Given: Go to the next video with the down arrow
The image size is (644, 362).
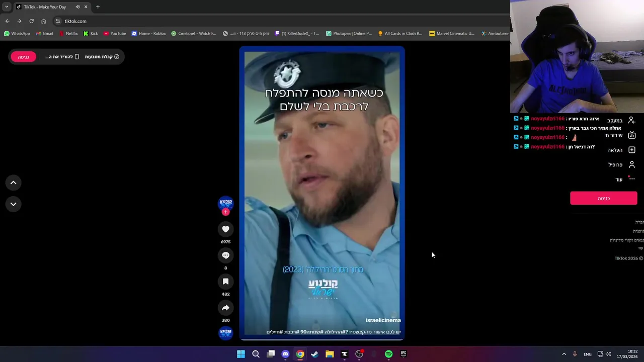Looking at the screenshot, I should tap(14, 204).
